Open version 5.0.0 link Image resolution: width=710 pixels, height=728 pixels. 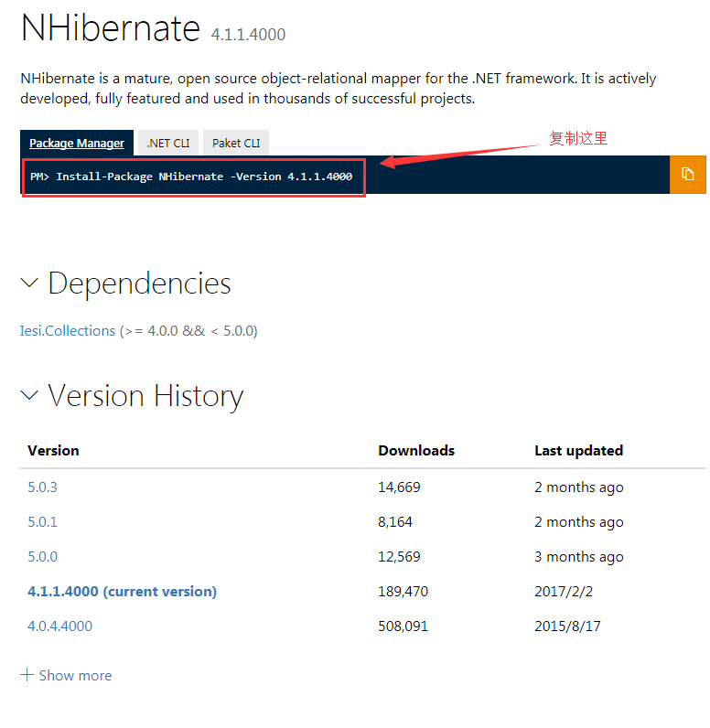42,557
